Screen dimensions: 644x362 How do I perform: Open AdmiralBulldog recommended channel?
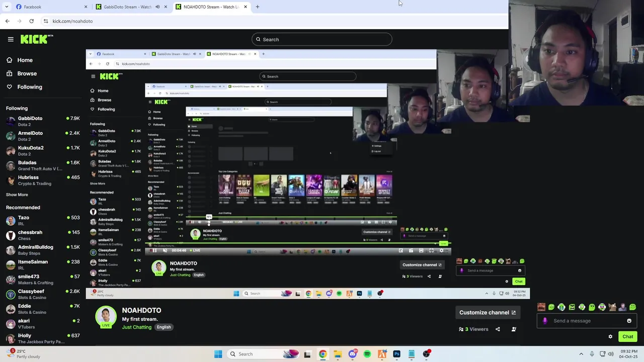coord(43,250)
